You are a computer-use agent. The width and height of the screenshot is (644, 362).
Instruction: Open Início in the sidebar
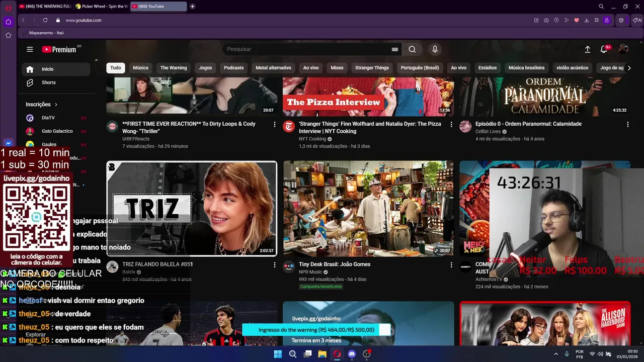click(x=55, y=69)
